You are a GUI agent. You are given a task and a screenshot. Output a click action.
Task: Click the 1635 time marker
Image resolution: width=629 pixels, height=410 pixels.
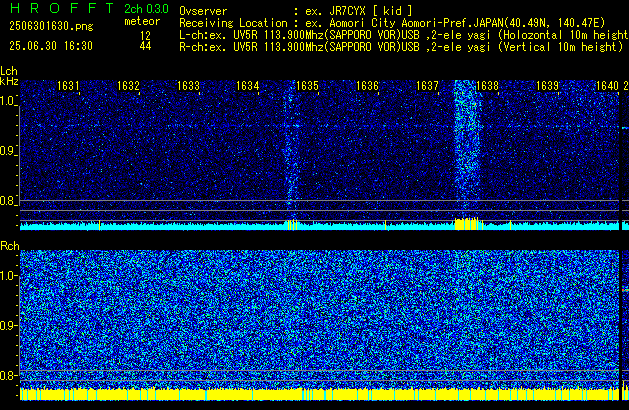point(307,86)
